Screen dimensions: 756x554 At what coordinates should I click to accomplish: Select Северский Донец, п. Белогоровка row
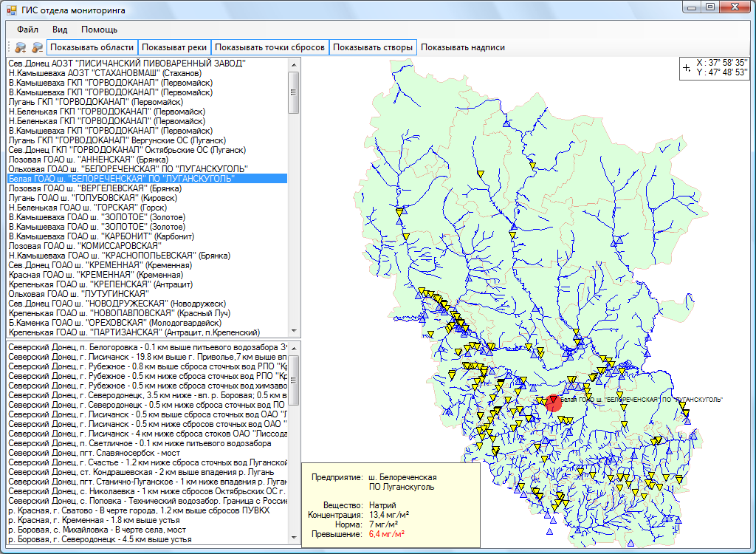(x=148, y=347)
